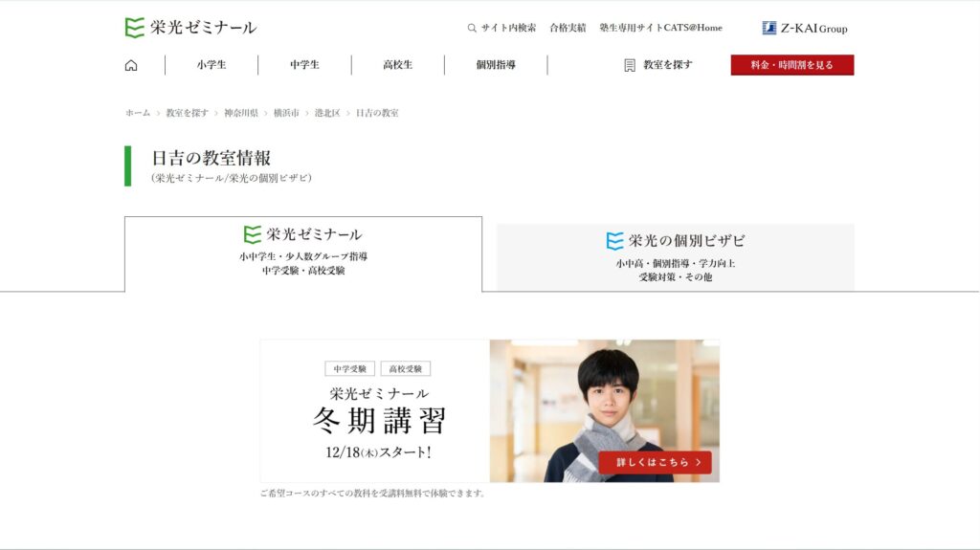This screenshot has width=980, height=550.
Task: Open the site search magnifier icon
Action: pyautogui.click(x=472, y=28)
